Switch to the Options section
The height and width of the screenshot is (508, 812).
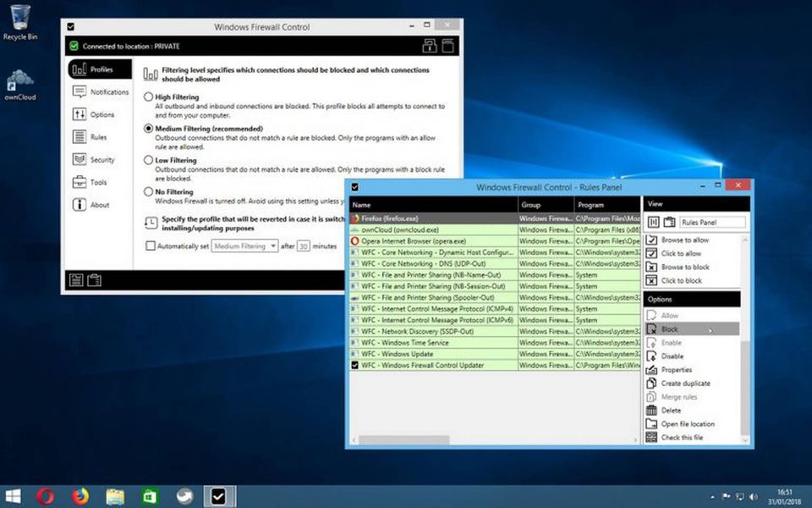(101, 114)
